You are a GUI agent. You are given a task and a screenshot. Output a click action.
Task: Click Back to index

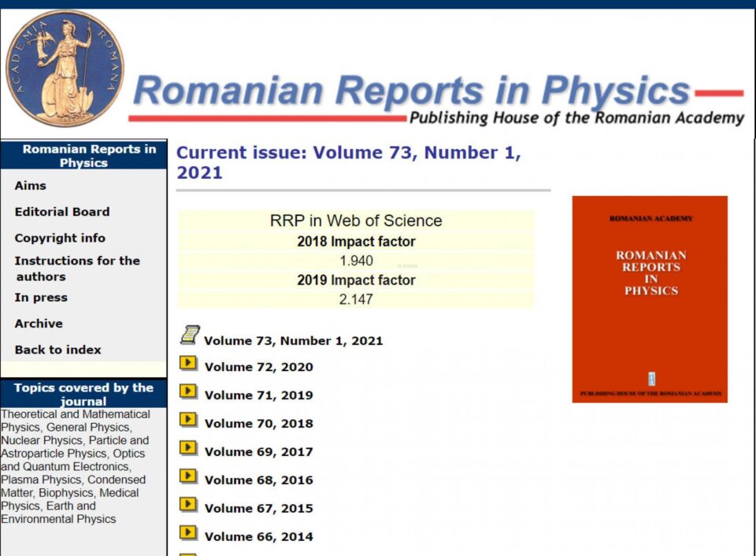(x=57, y=350)
